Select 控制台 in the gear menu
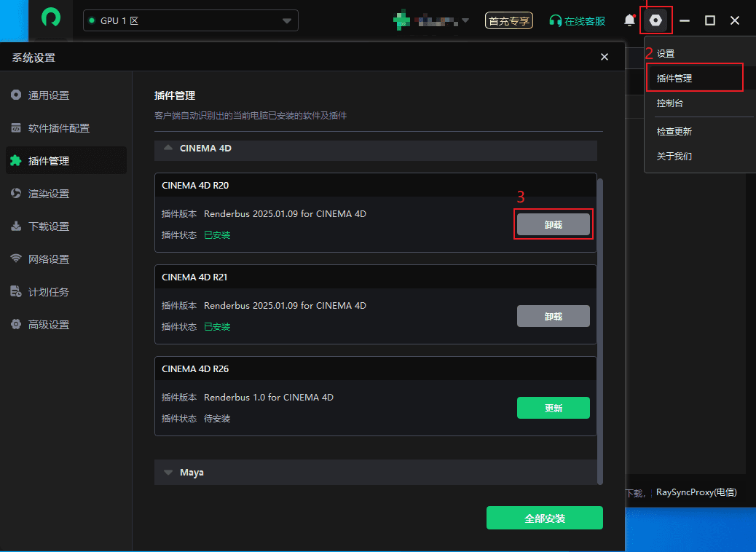This screenshot has width=756, height=552. point(670,103)
